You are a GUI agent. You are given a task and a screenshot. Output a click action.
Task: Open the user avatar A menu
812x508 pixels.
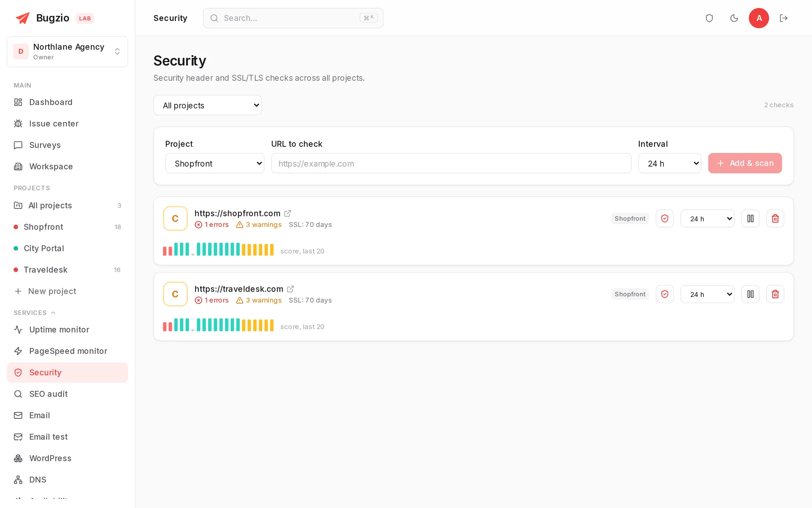coord(759,18)
